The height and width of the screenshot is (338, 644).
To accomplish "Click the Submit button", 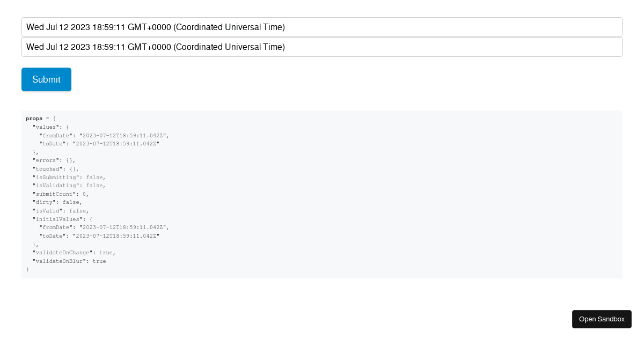I will [46, 79].
